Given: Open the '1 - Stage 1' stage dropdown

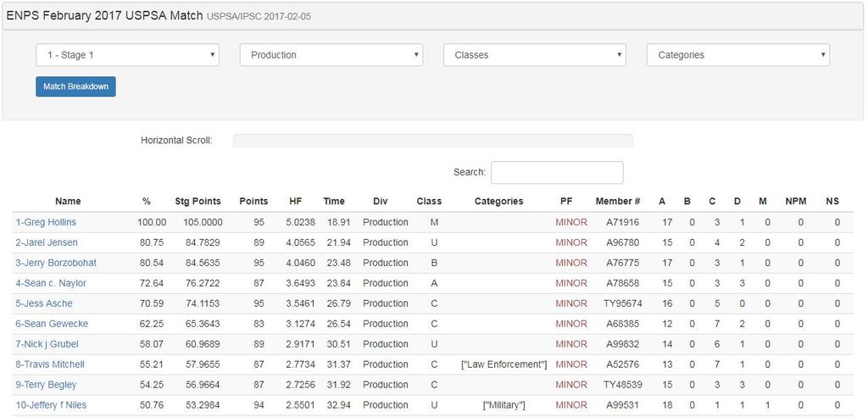Looking at the screenshot, I should tap(127, 55).
